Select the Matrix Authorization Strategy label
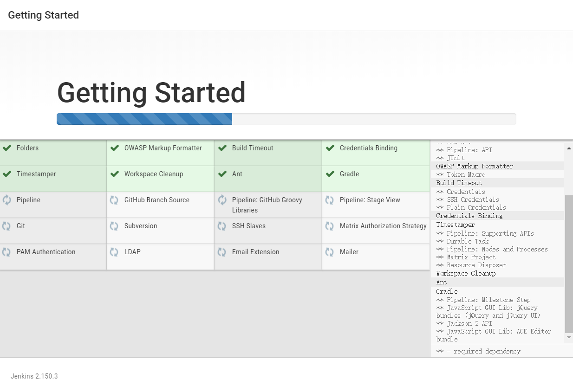The image size is (573, 392). 383,226
